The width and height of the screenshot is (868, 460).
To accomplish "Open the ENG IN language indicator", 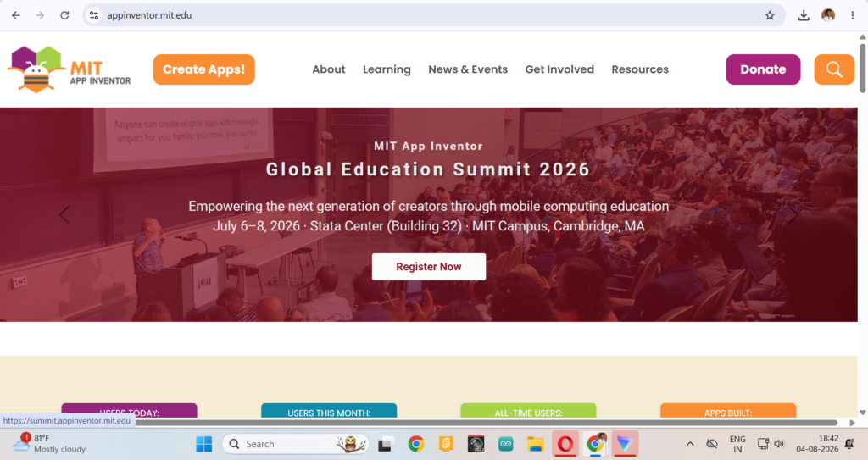I will [x=737, y=444].
